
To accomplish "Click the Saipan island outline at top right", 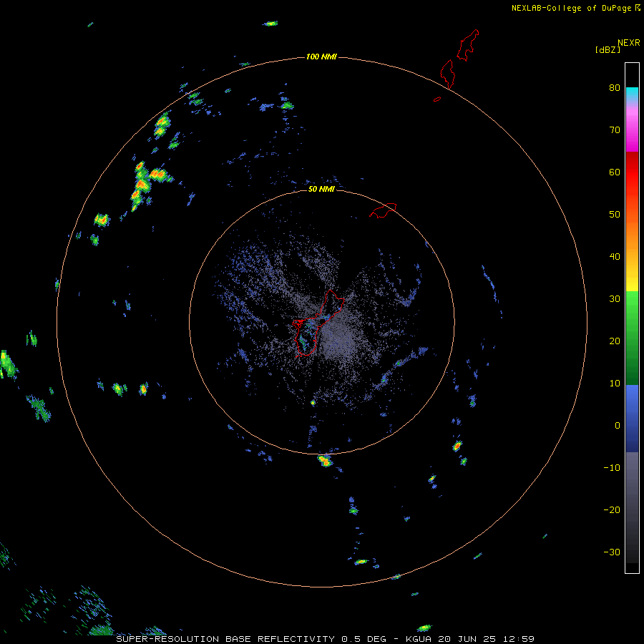I will click(x=467, y=45).
